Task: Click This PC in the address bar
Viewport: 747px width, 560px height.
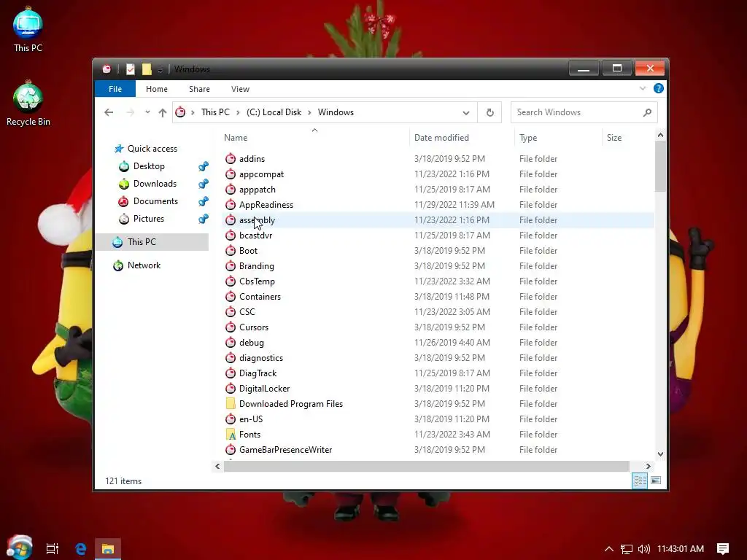Action: pyautogui.click(x=215, y=112)
